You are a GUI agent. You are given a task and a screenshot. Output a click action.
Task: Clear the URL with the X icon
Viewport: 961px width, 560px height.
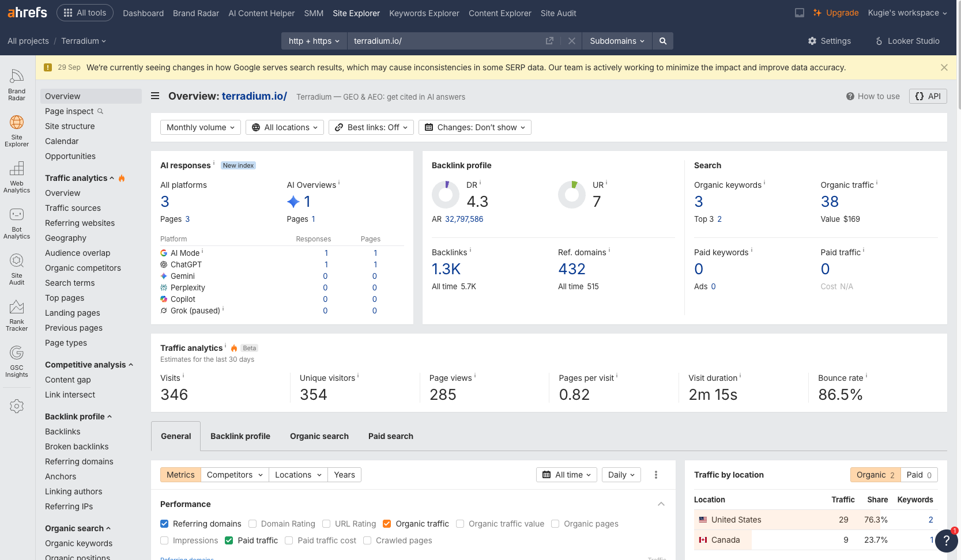click(571, 41)
